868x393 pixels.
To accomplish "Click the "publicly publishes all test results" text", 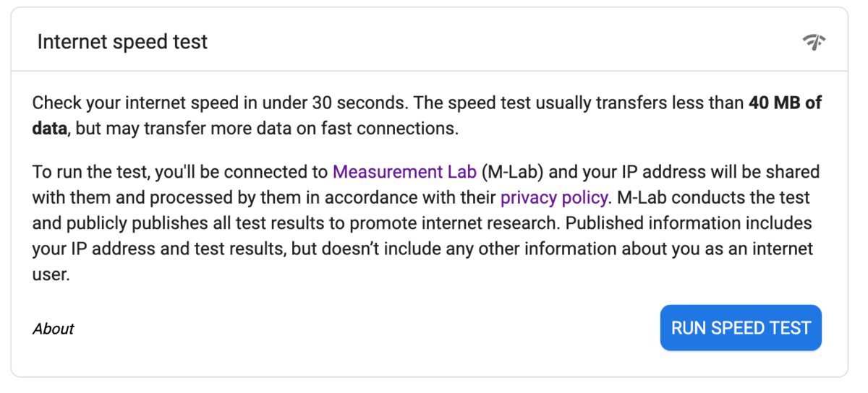I will click(179, 223).
